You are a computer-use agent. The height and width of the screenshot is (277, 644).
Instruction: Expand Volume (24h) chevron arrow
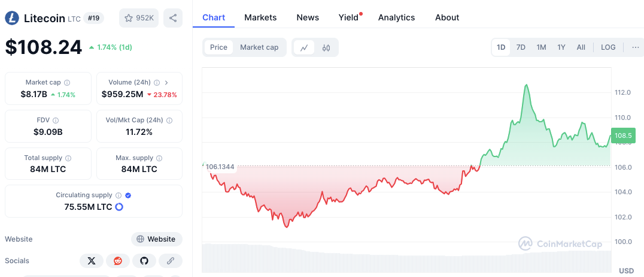166,83
